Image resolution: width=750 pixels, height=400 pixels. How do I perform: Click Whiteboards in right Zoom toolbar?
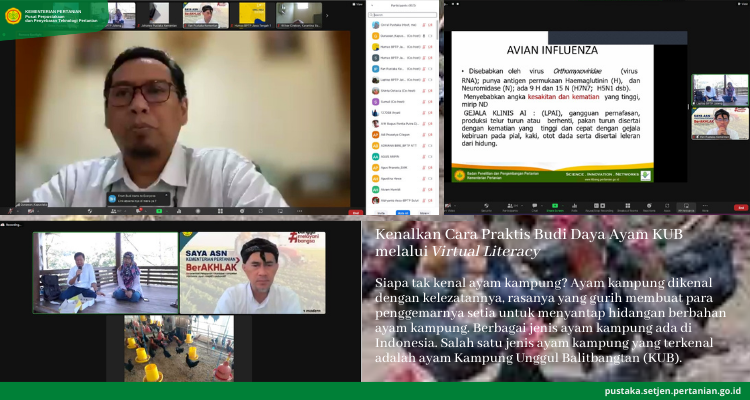tap(686, 208)
